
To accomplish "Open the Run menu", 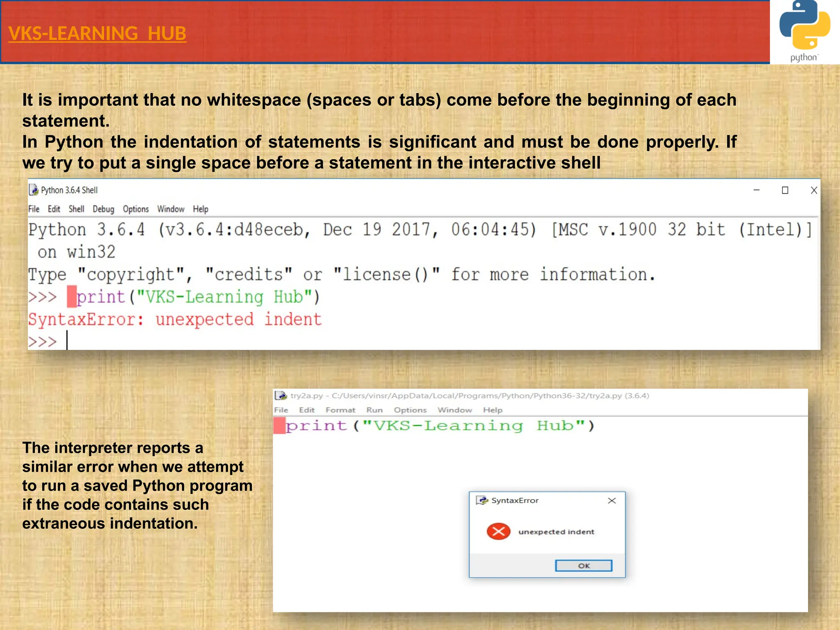I will pyautogui.click(x=374, y=410).
